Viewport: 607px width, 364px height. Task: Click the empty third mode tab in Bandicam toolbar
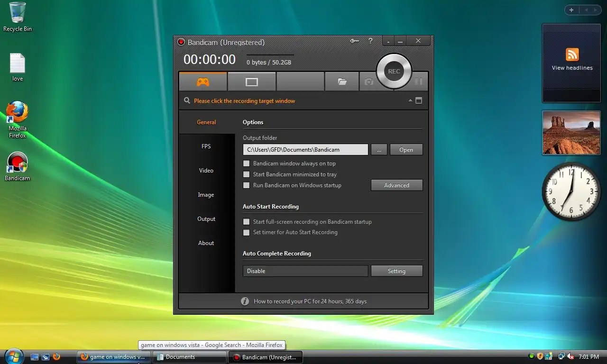(x=300, y=82)
